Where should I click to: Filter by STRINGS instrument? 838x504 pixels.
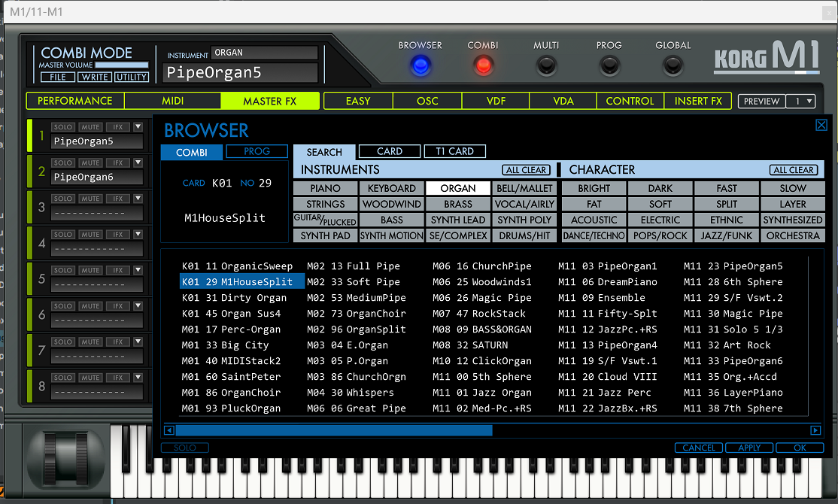point(326,204)
